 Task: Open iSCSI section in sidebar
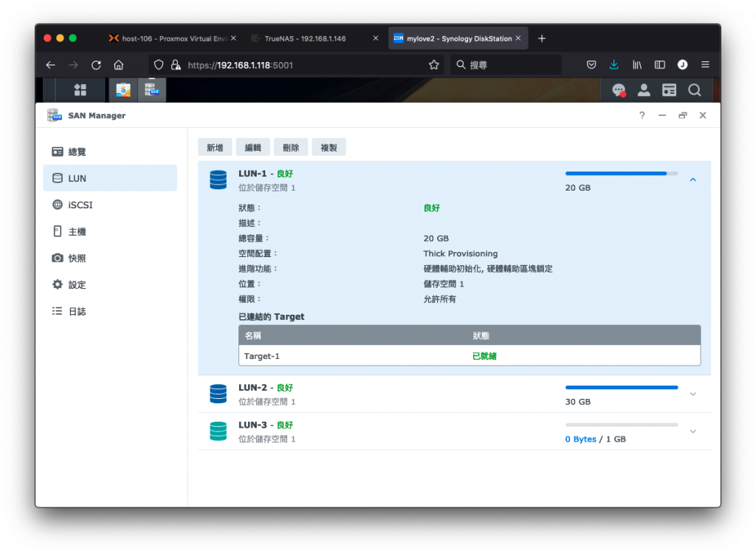(x=110, y=205)
